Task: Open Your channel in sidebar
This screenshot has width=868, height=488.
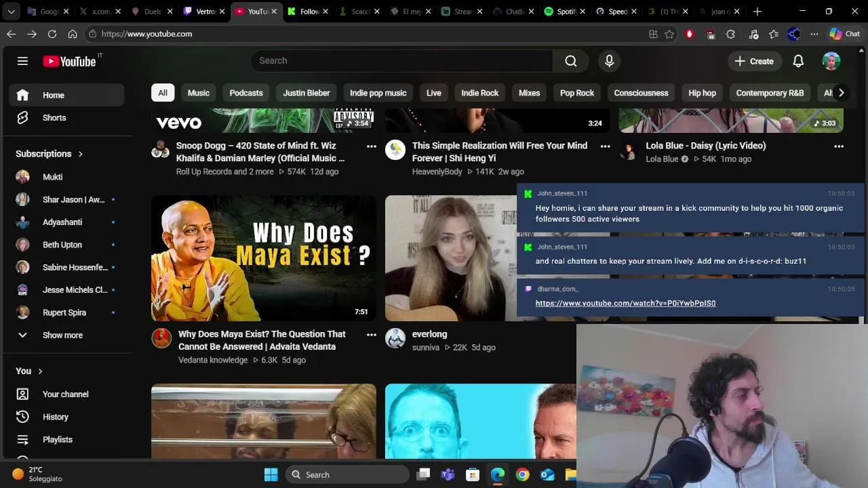Action: point(66,394)
